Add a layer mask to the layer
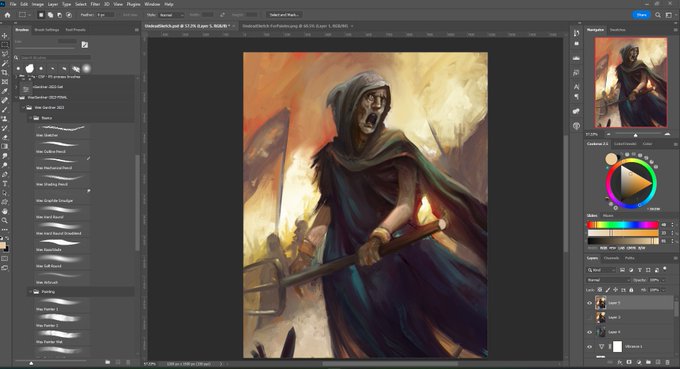The image size is (680, 369). (x=629, y=362)
